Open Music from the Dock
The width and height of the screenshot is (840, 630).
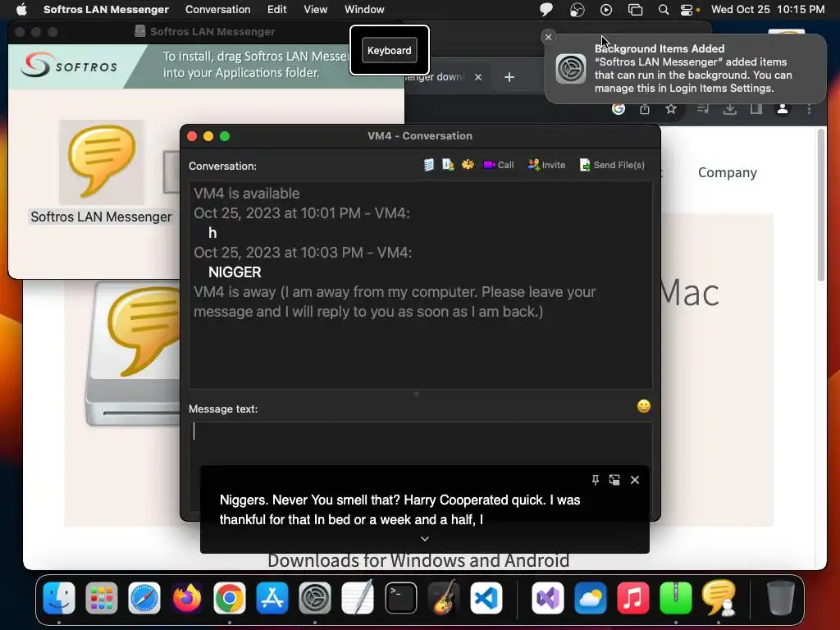[632, 598]
